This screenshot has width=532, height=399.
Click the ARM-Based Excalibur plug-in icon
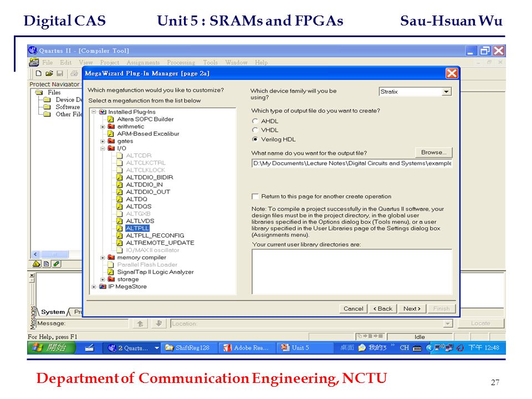111,134
